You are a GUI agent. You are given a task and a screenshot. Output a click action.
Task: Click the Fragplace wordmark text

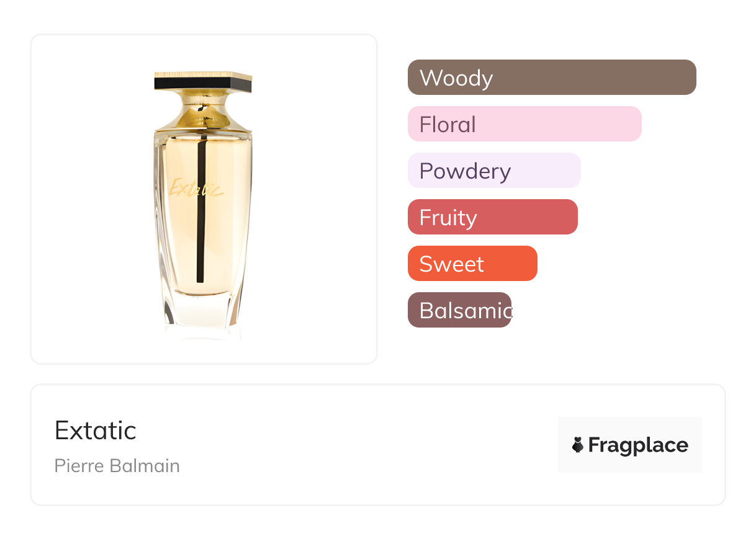click(x=638, y=445)
